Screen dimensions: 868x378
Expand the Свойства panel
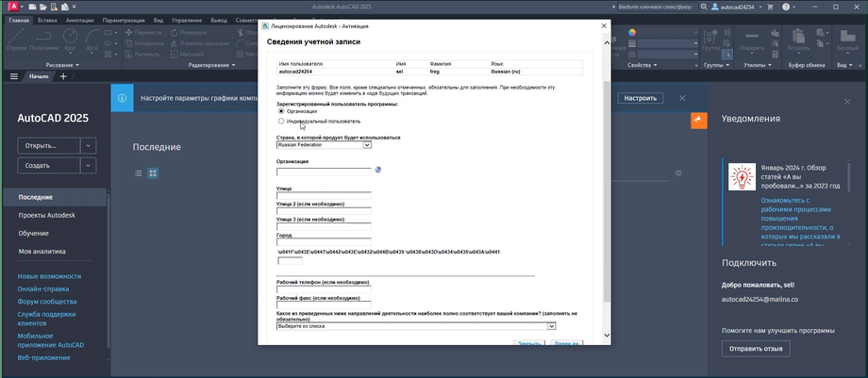point(643,65)
